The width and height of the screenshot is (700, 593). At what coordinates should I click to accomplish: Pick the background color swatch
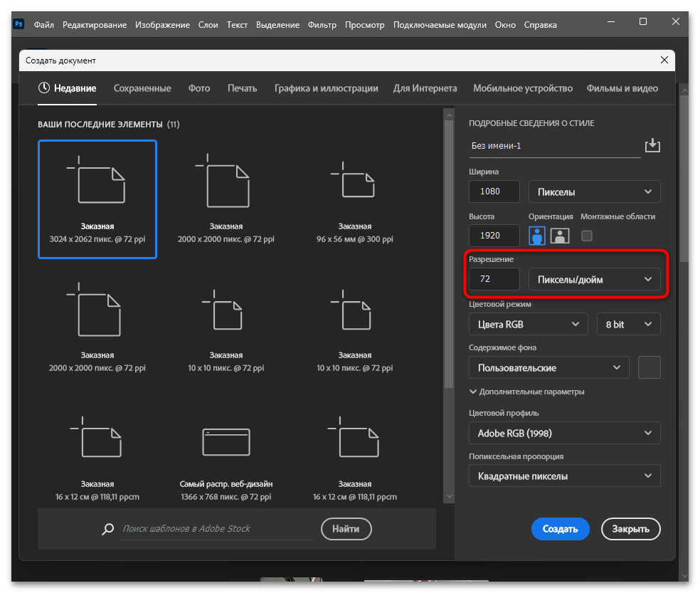click(x=649, y=368)
